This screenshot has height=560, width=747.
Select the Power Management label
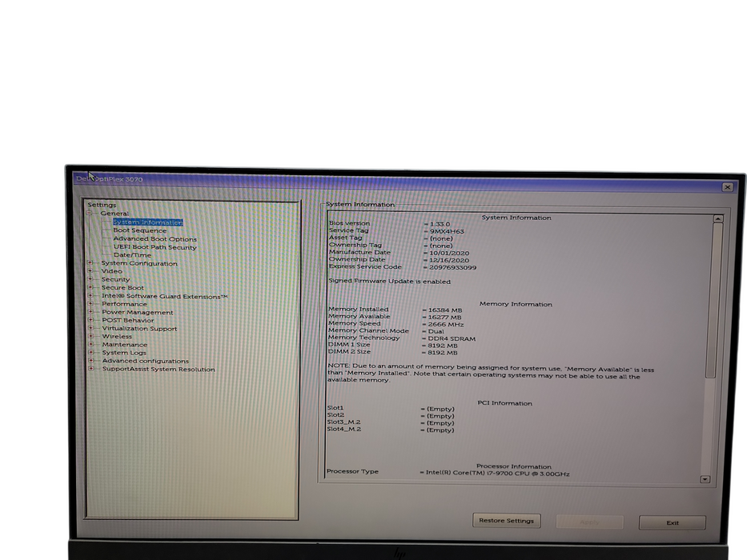click(x=137, y=312)
